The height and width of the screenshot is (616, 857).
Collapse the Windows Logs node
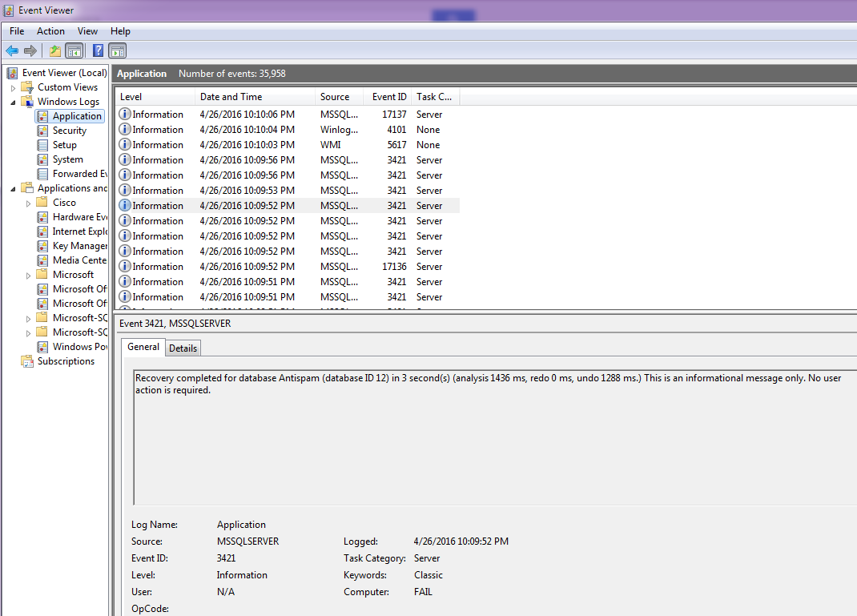click(13, 102)
